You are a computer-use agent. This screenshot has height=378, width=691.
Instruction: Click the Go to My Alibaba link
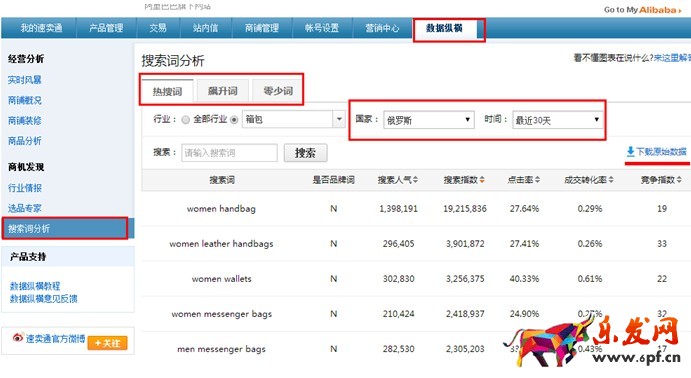[x=643, y=10]
